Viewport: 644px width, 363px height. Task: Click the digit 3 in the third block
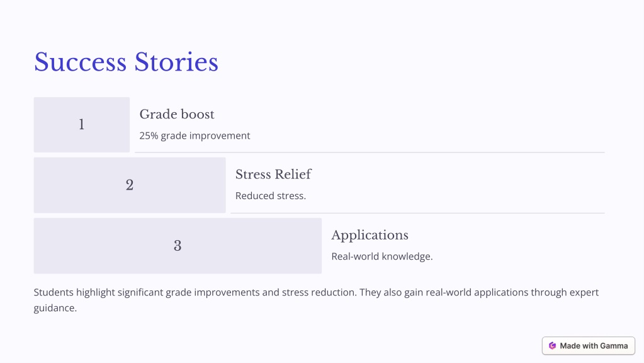point(178,246)
